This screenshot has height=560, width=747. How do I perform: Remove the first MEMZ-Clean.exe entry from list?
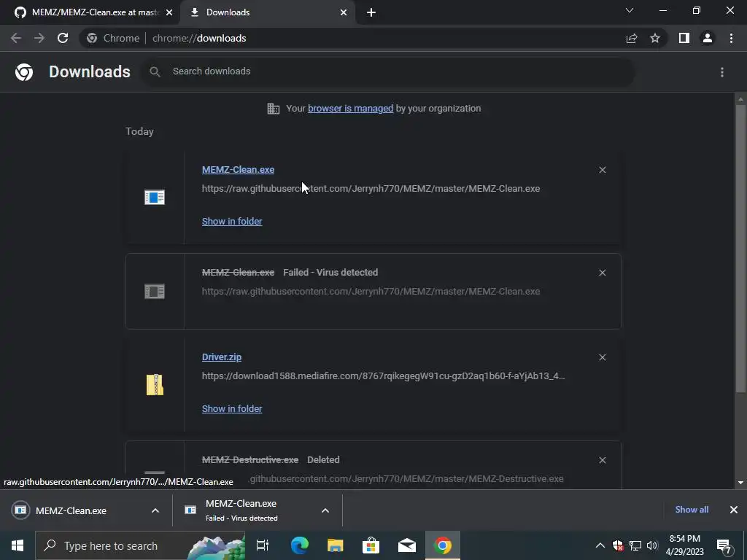coord(602,170)
